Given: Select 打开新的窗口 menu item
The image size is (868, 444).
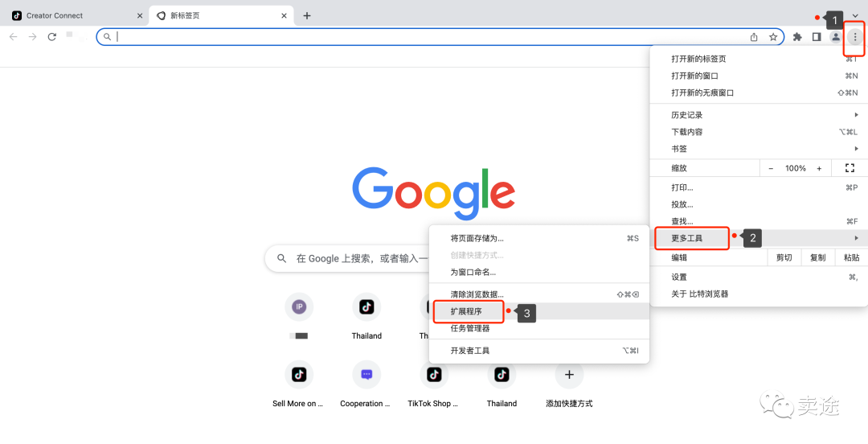Looking at the screenshot, I should [x=759, y=76].
